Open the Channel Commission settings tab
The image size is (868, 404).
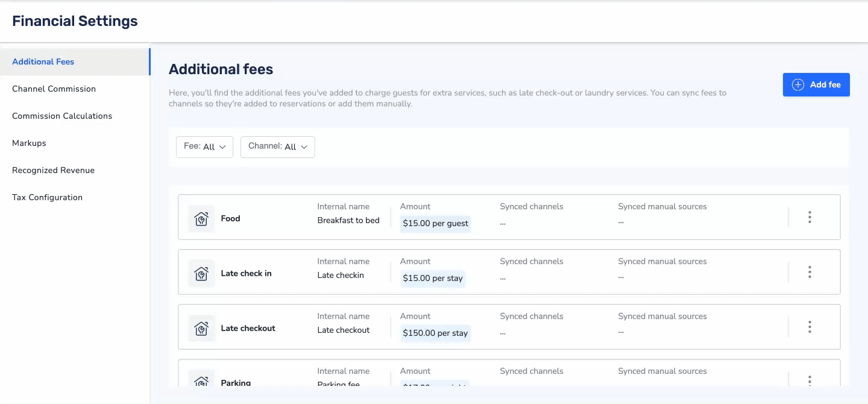point(54,89)
